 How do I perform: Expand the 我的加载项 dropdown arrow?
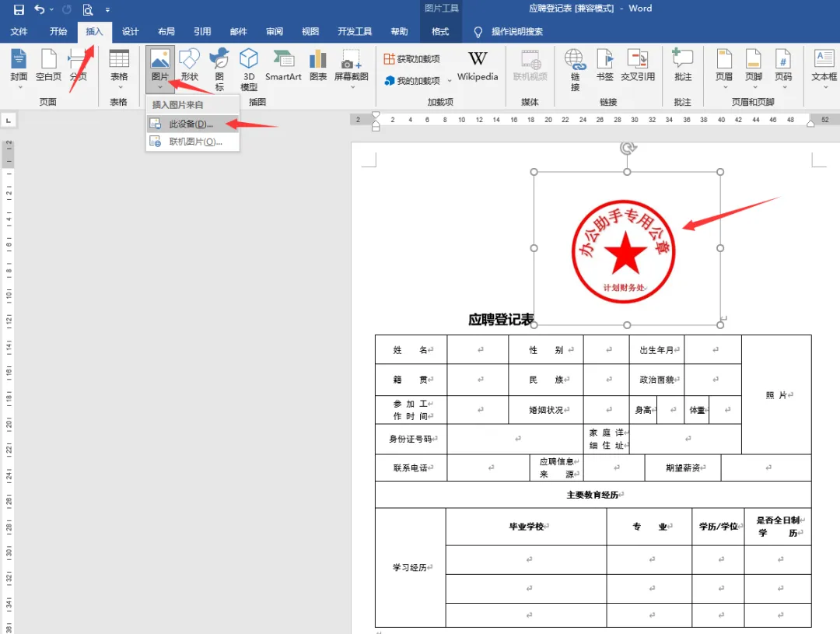coord(450,81)
